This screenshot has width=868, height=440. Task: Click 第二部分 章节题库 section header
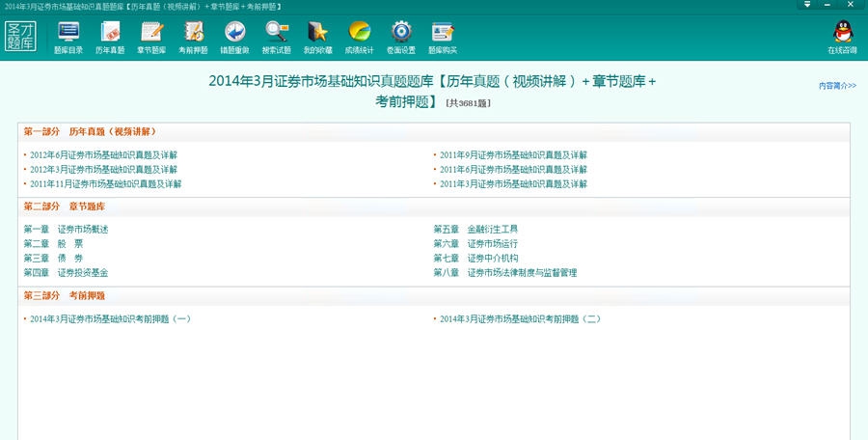[65, 206]
